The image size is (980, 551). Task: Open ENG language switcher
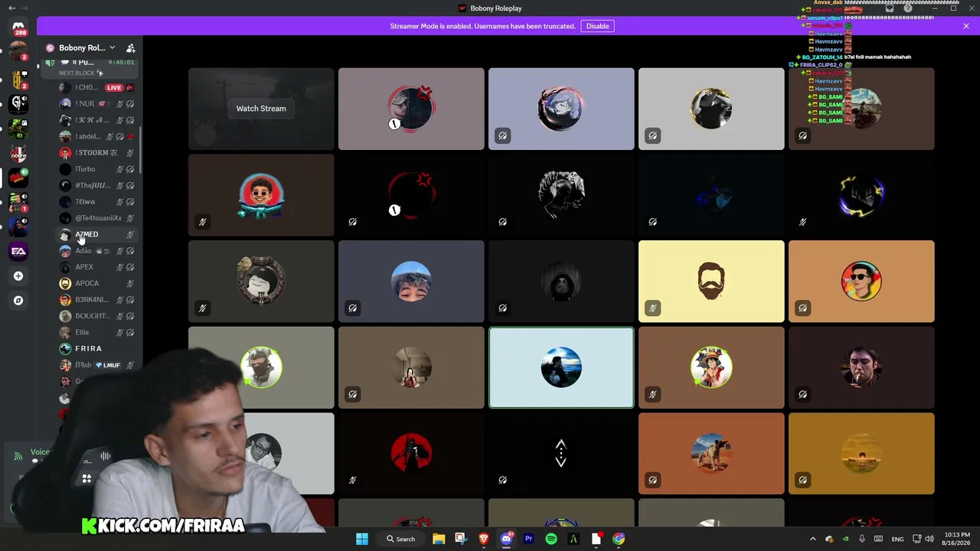897,539
